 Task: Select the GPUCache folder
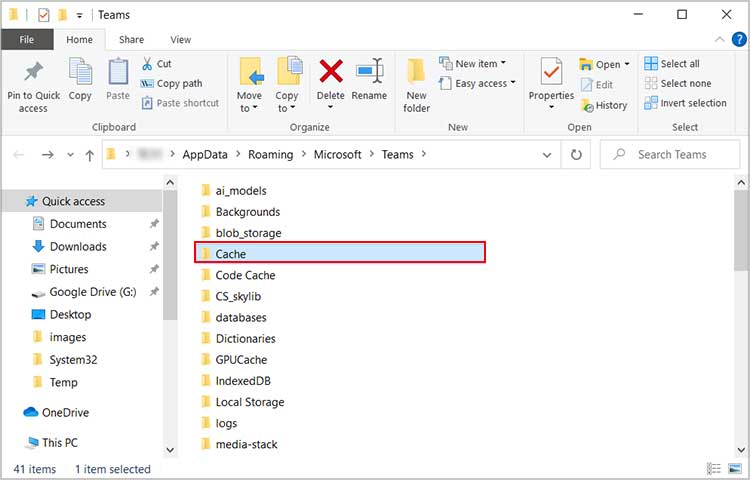(241, 360)
